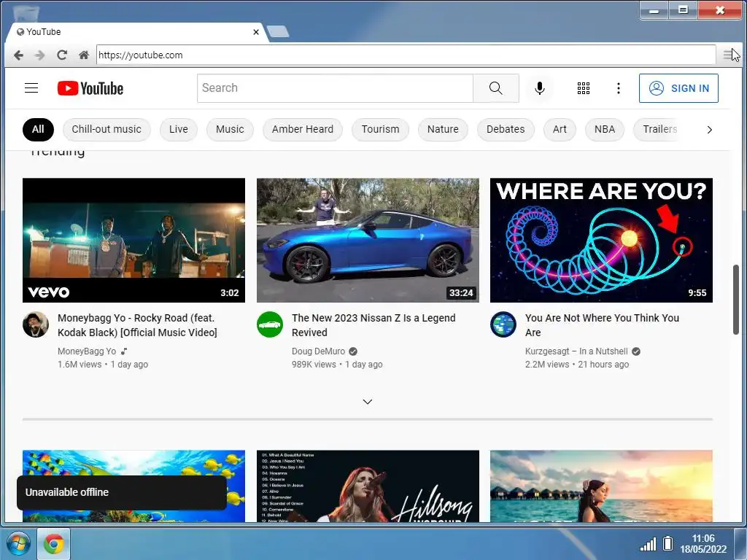Select the NBA filter chip

coord(605,130)
